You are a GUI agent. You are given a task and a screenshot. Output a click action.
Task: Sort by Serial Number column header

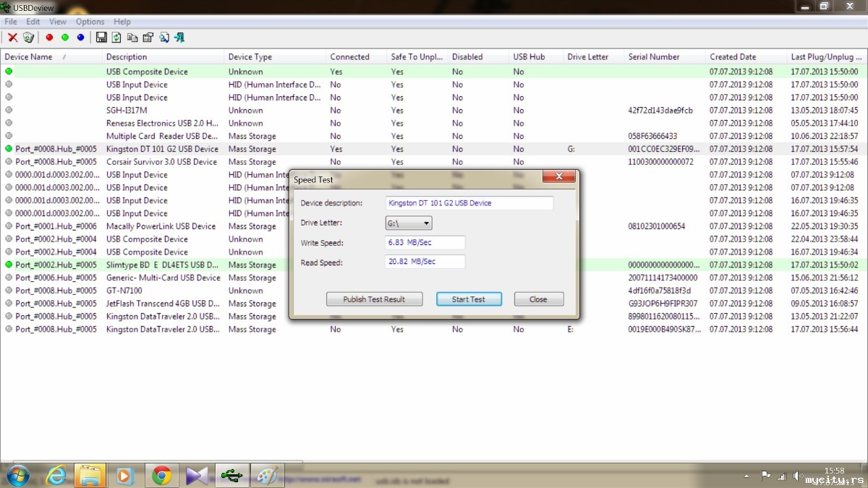(x=665, y=56)
